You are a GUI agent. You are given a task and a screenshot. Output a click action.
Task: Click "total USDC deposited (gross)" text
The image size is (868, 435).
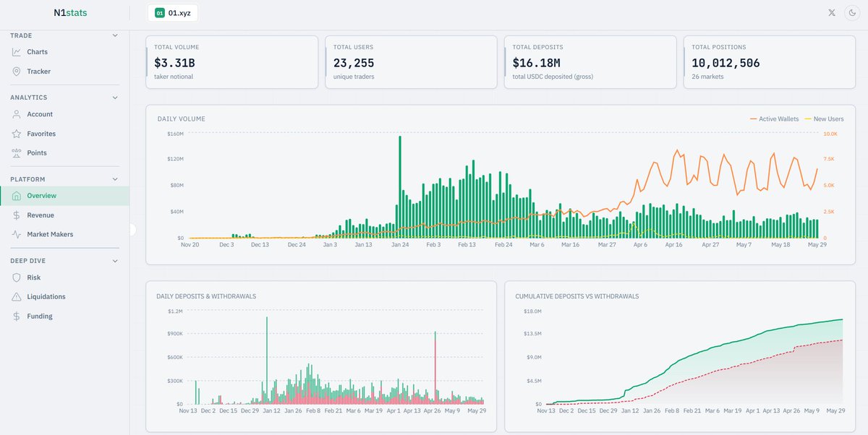553,76
